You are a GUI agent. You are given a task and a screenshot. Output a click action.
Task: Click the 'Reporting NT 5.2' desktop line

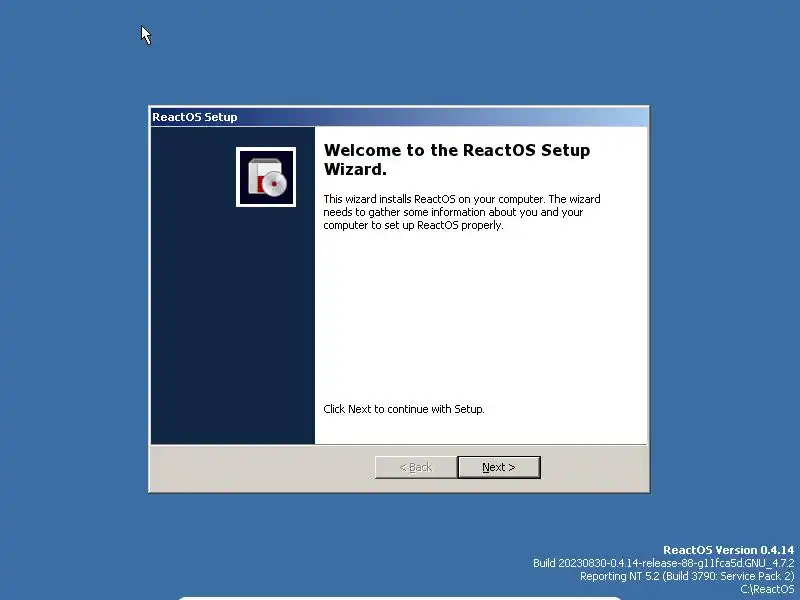(687, 576)
